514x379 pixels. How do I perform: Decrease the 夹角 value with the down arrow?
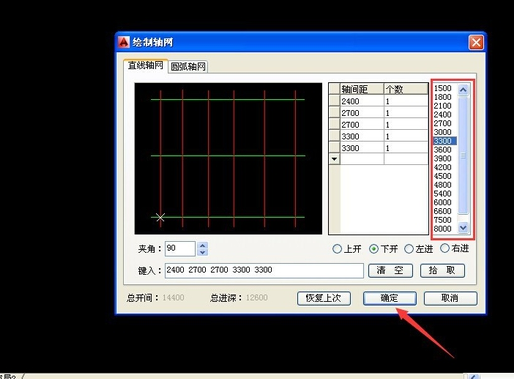(x=203, y=252)
